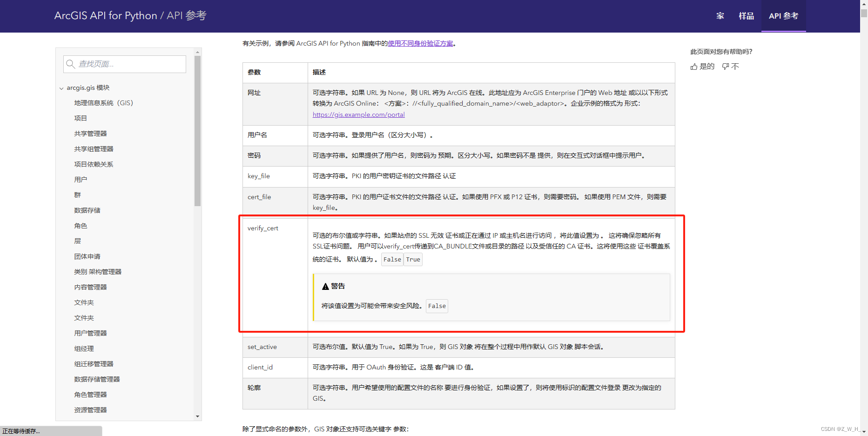Click the thumbs-up icon next to 是的

(693, 66)
